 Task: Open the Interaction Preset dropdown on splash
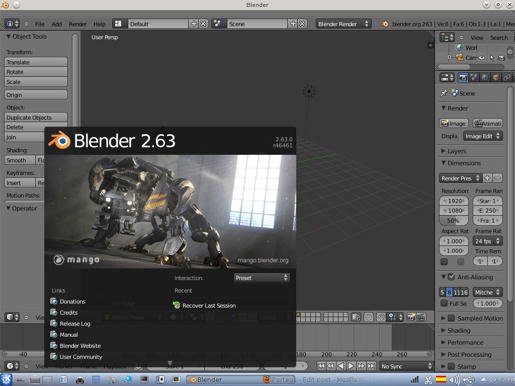262,277
